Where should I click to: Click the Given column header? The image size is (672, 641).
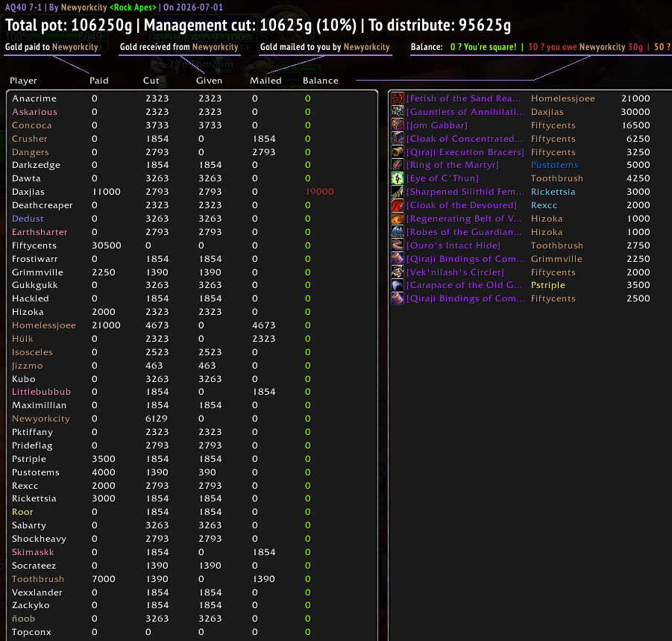pos(209,81)
